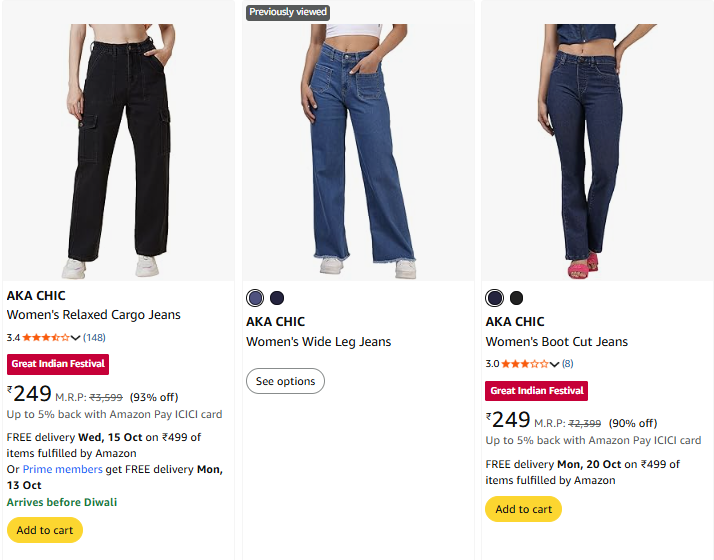Select the dark navy swatch for Wide Leg Jeans
The image size is (714, 560).
(x=277, y=298)
